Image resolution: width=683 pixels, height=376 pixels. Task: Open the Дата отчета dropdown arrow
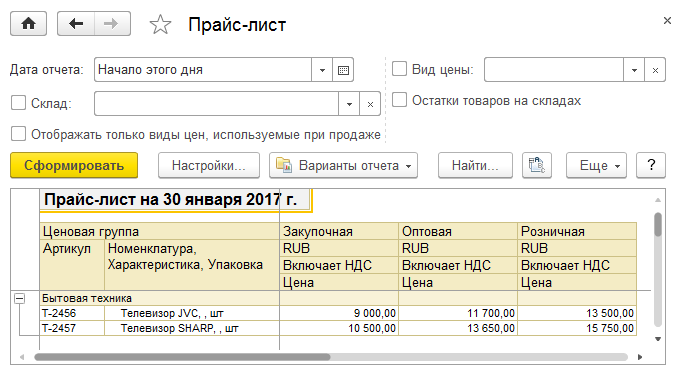322,70
